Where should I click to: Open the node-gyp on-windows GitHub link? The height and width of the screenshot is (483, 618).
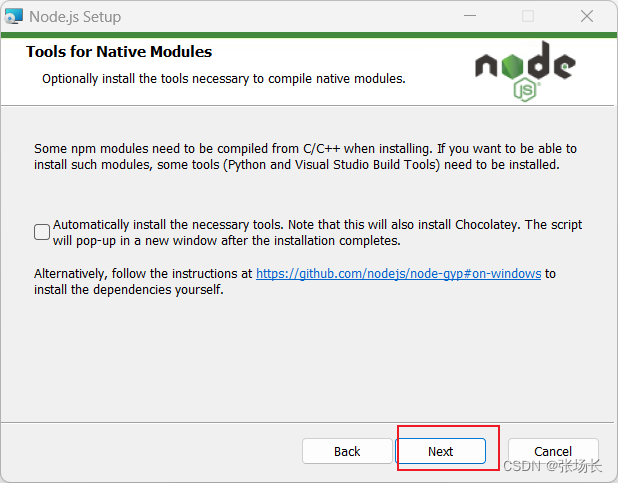point(398,273)
